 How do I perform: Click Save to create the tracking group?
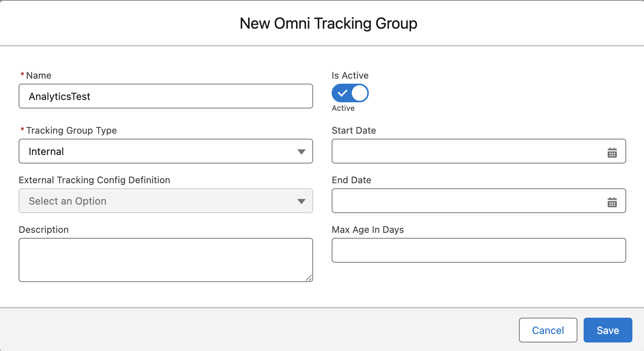pyautogui.click(x=607, y=330)
